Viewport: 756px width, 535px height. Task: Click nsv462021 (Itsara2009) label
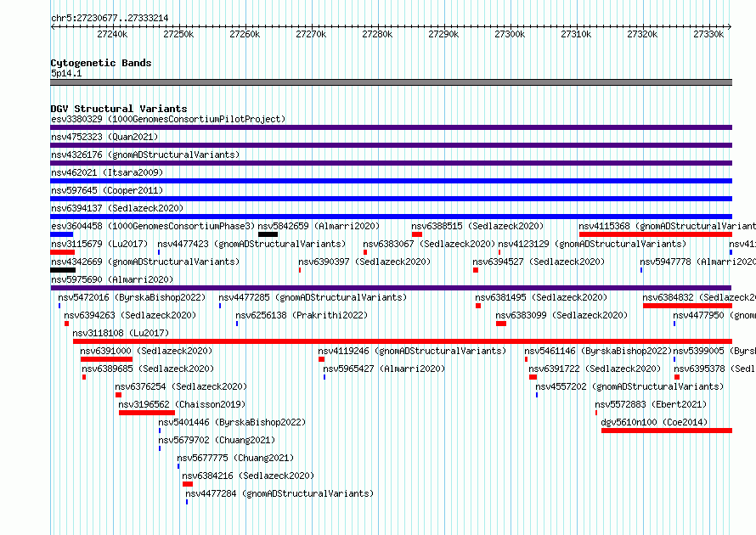coord(107,172)
